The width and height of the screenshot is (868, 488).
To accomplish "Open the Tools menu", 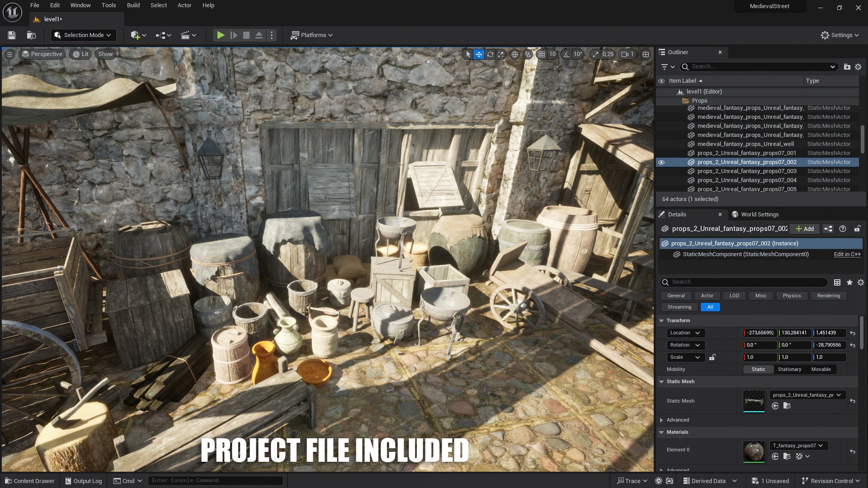I will (108, 5).
